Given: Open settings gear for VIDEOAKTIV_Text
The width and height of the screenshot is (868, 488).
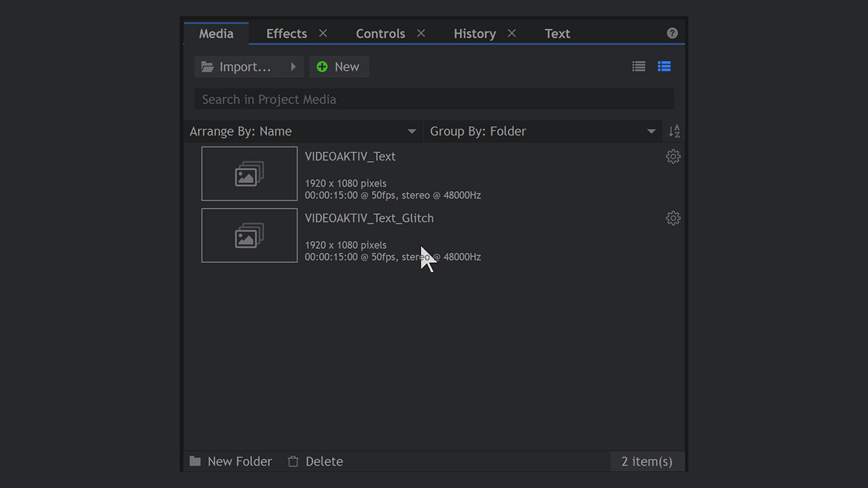Looking at the screenshot, I should click(673, 157).
